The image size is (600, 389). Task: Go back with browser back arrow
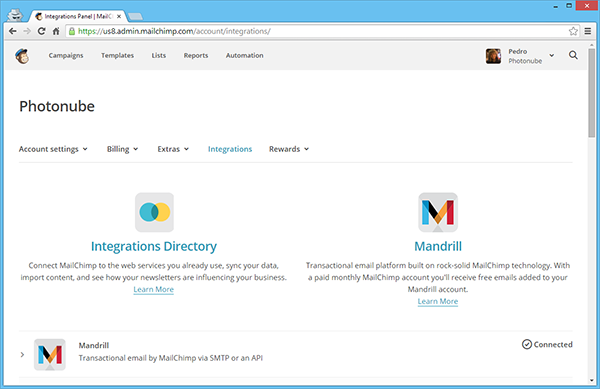coord(13,31)
